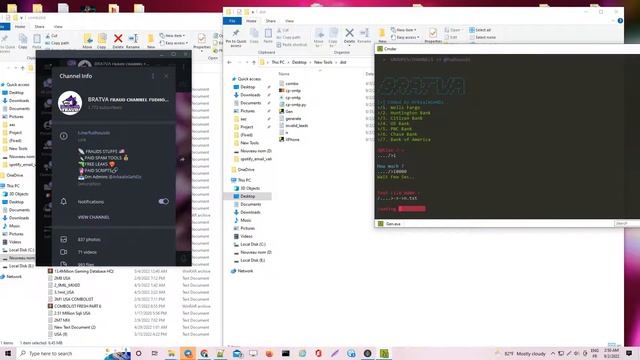
Task: Open three-dot menu in Channel Info panel
Action: pos(153,76)
